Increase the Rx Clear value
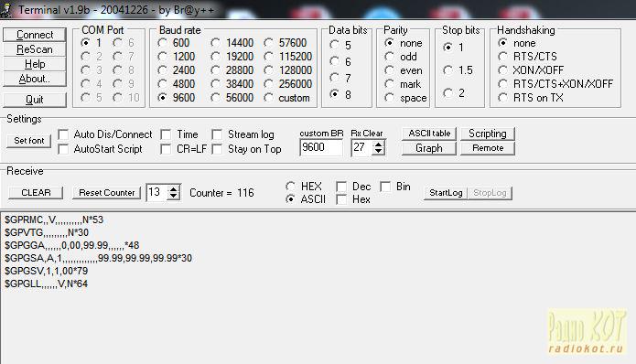The height and width of the screenshot is (364, 636). point(378,145)
